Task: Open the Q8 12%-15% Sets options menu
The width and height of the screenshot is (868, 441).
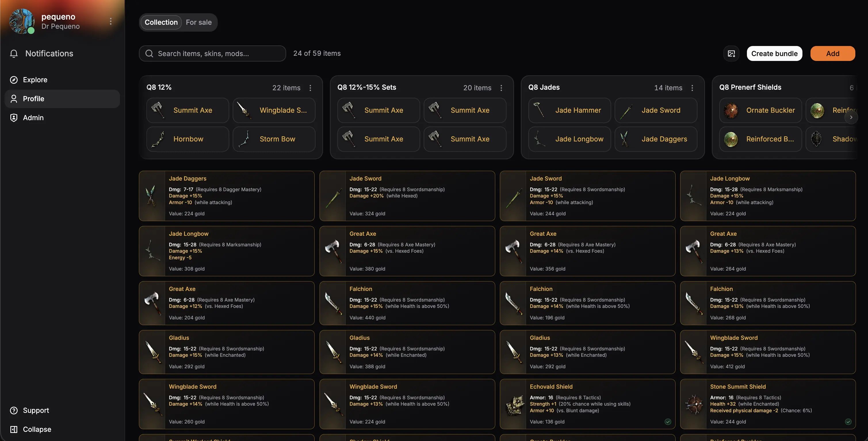Action: click(x=501, y=88)
